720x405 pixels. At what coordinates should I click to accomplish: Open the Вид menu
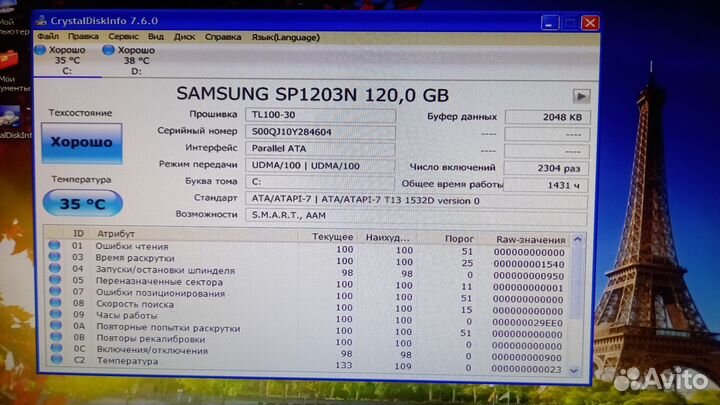156,37
